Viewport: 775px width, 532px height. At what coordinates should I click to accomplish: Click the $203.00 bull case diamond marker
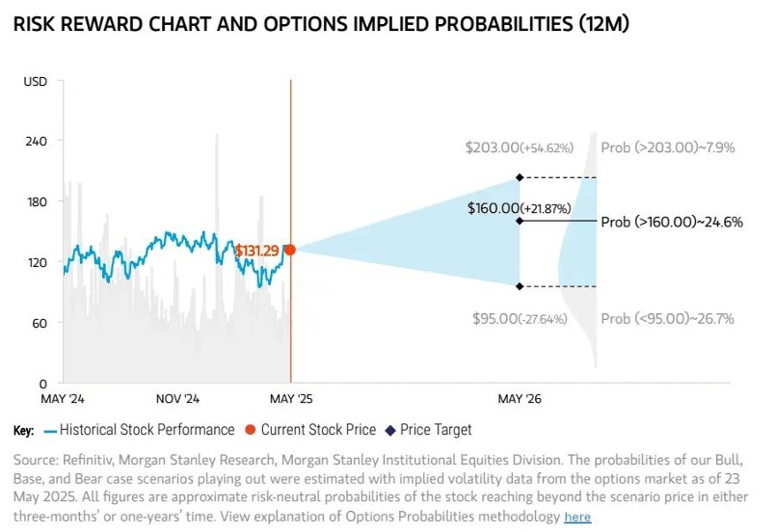coord(520,177)
